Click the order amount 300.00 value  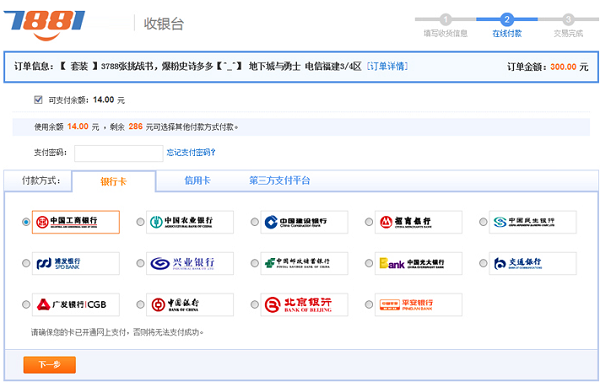(x=563, y=67)
